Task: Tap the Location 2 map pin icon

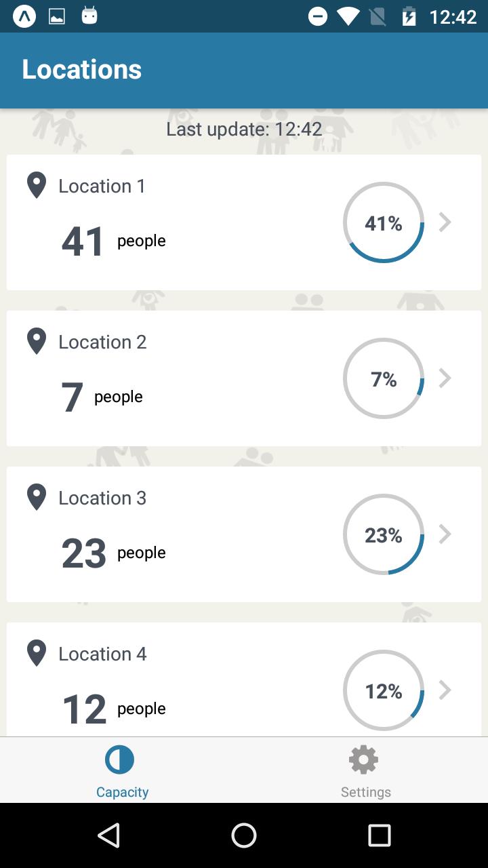Action: pyautogui.click(x=37, y=341)
